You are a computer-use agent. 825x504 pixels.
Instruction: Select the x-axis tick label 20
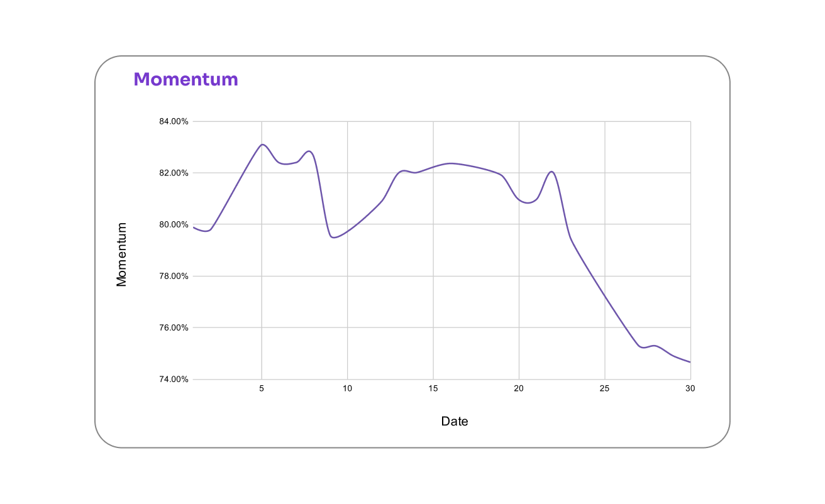[x=519, y=389]
